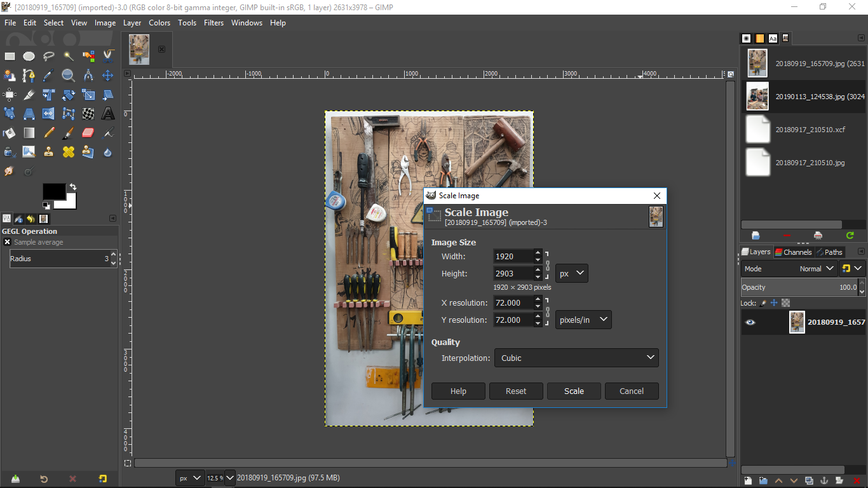Viewport: 868px width, 488px height.
Task: Select the Scissors Select tool
Action: (108, 56)
